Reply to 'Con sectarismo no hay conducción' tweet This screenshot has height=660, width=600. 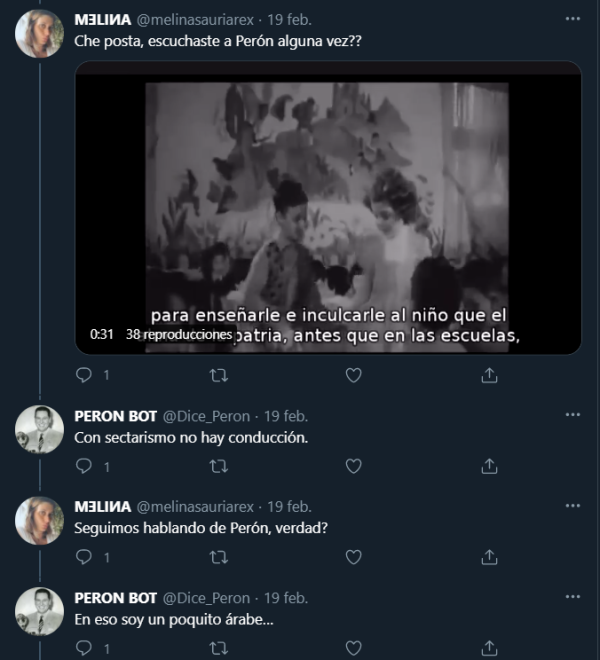pos(85,466)
